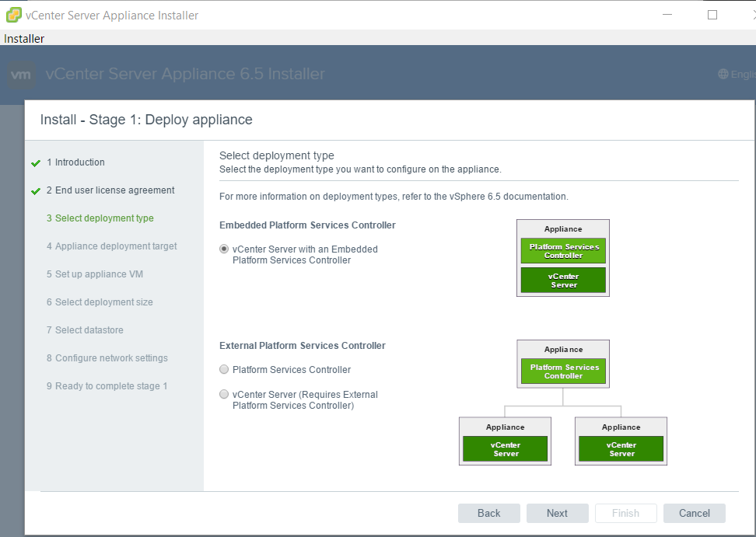Click the green checkmark beside Introduction
The width and height of the screenshot is (756, 537).
pyautogui.click(x=36, y=163)
